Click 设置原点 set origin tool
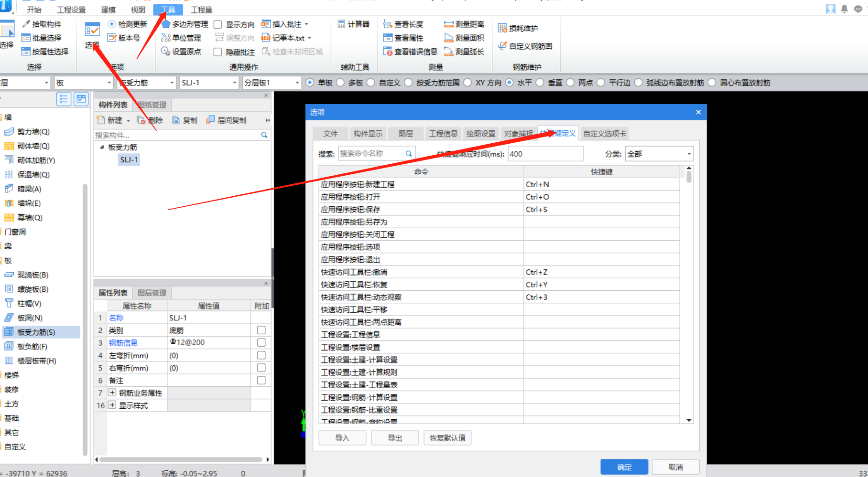Screen dimensions: 868x477 click(x=181, y=52)
